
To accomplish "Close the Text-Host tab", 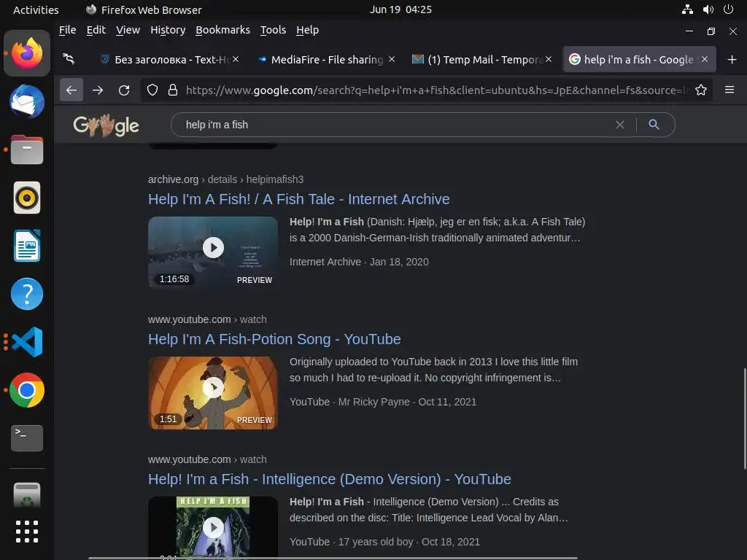I will tap(236, 59).
